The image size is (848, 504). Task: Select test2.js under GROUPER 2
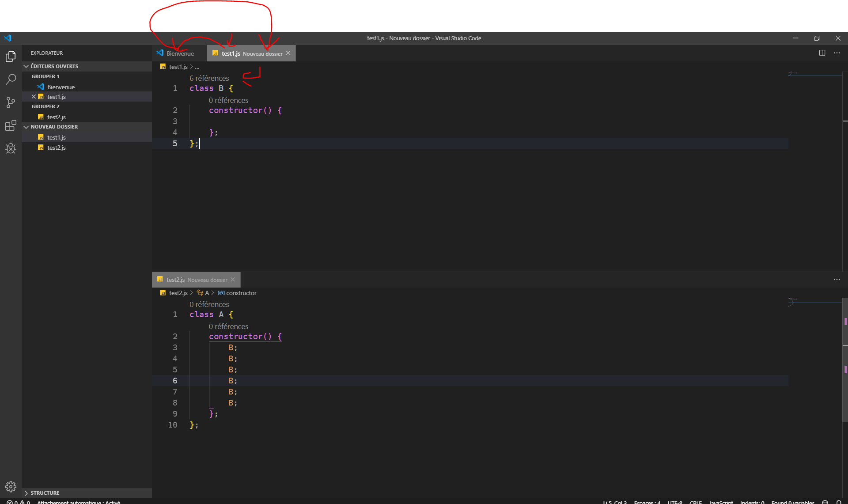(56, 117)
